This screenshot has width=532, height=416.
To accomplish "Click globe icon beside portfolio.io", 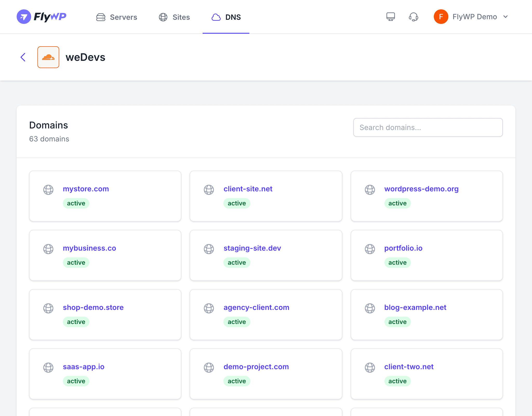I will [370, 249].
